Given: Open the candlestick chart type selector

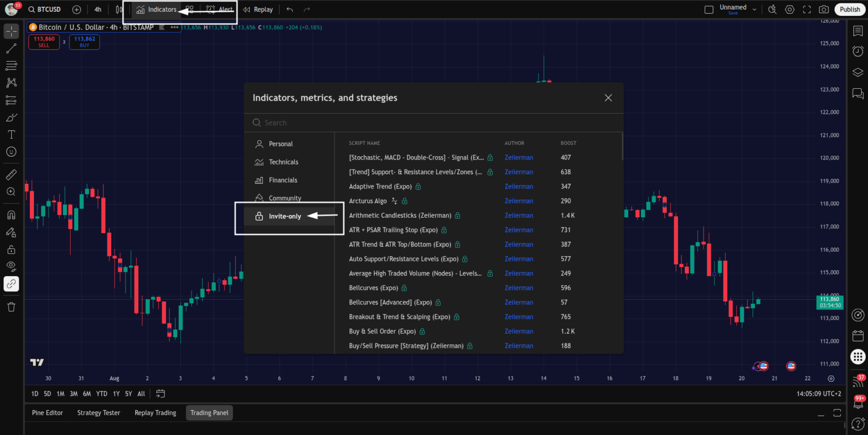Looking at the screenshot, I should [x=118, y=9].
